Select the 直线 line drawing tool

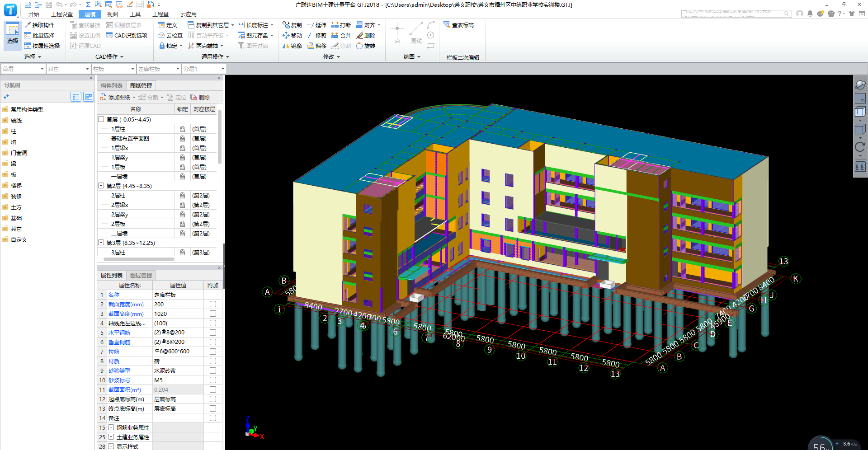click(x=416, y=32)
